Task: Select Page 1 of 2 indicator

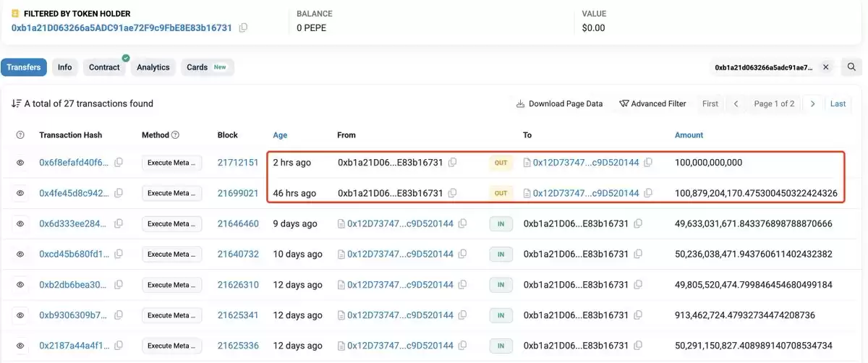Action: pyautogui.click(x=774, y=103)
